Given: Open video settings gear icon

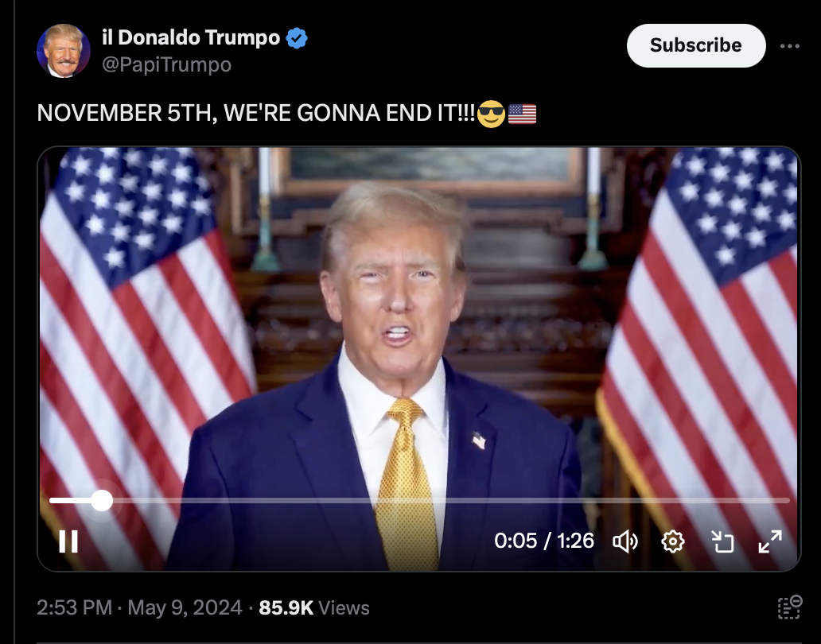Looking at the screenshot, I should point(673,541).
